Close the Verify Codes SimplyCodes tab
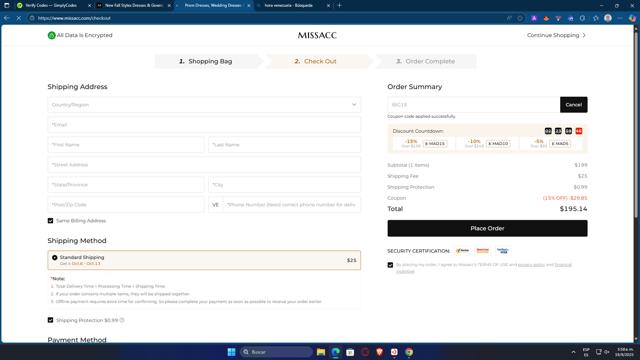The width and height of the screenshot is (640, 360). pyautogui.click(x=89, y=6)
